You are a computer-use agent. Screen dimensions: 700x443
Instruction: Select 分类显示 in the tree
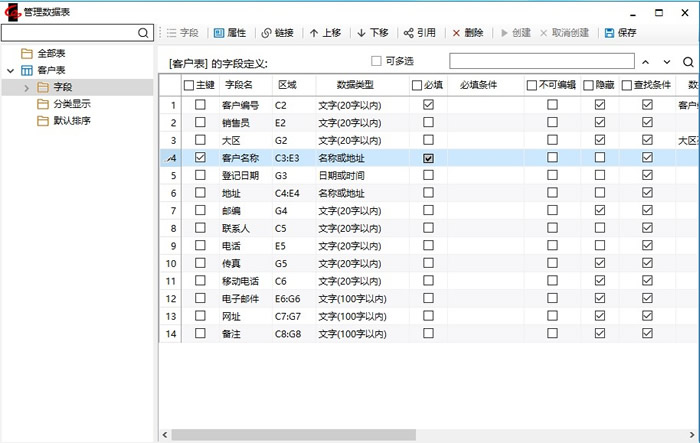pyautogui.click(x=71, y=104)
